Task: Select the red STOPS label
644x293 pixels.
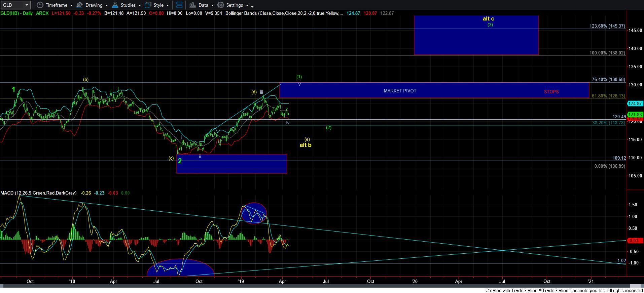Action: click(551, 92)
